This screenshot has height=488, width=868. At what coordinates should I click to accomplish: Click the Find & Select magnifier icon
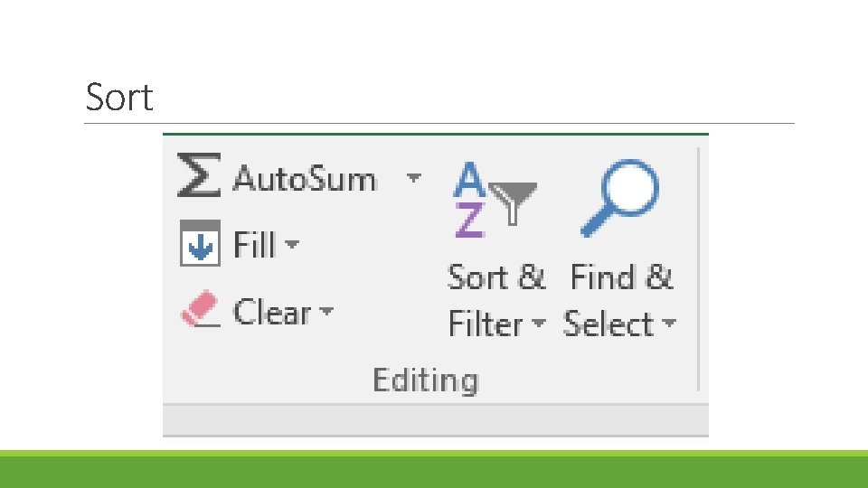(620, 198)
